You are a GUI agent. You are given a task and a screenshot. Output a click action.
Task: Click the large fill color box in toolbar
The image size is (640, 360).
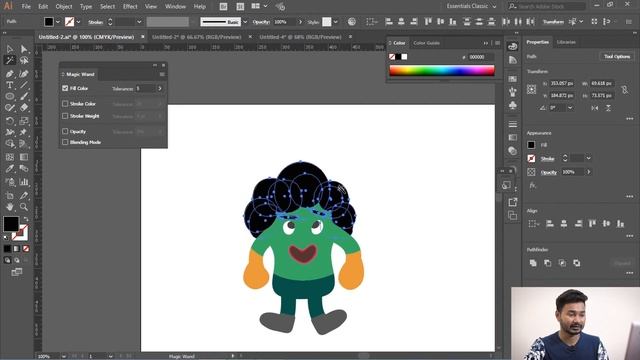[x=11, y=224]
